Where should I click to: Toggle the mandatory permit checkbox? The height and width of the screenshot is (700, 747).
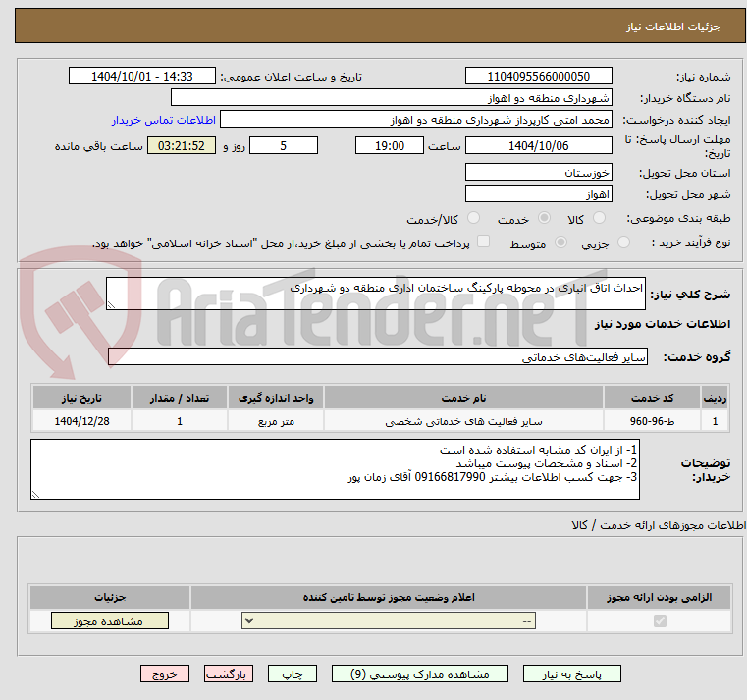660,620
